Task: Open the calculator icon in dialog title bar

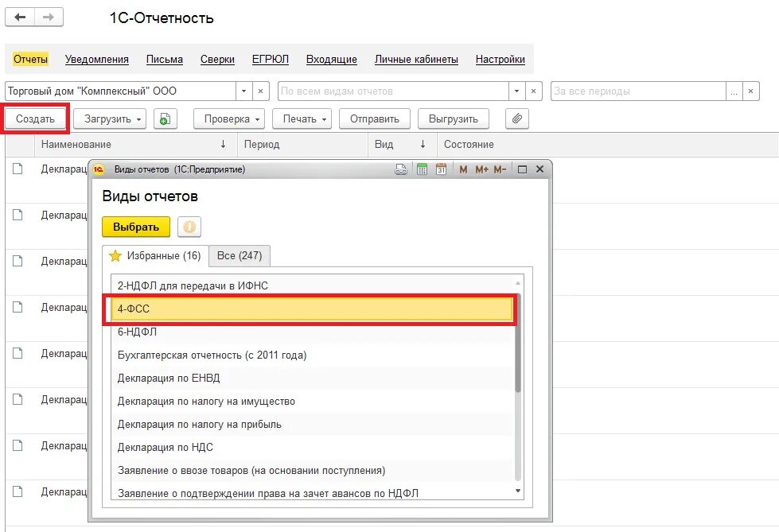Action: click(422, 169)
